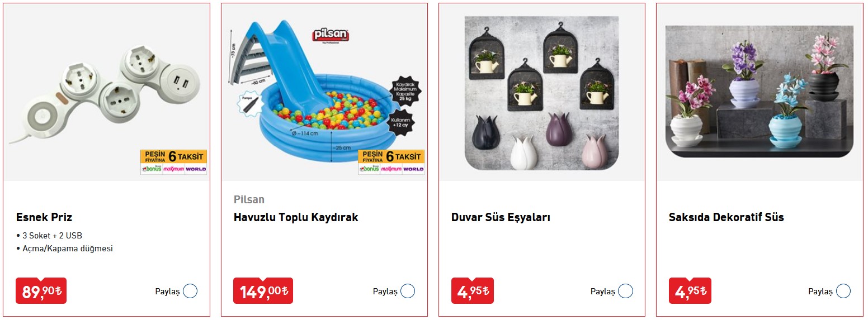This screenshot has height=320, width=868.
Task: Toggle the Paylaş circle for Saksıda Dekoratif Süs
Action: click(x=843, y=291)
